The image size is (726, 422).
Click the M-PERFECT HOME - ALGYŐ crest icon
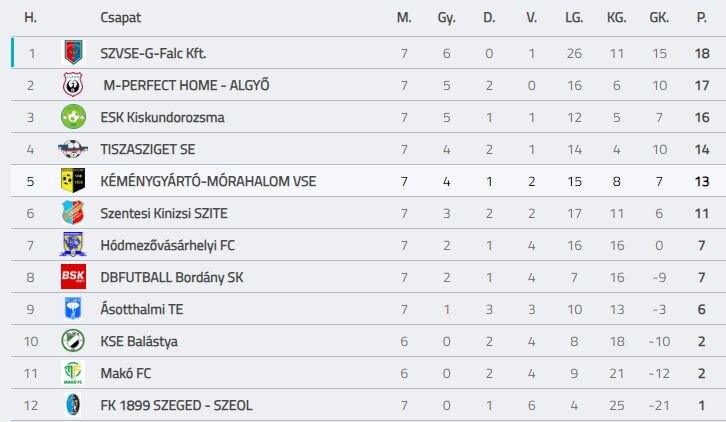coord(73,85)
